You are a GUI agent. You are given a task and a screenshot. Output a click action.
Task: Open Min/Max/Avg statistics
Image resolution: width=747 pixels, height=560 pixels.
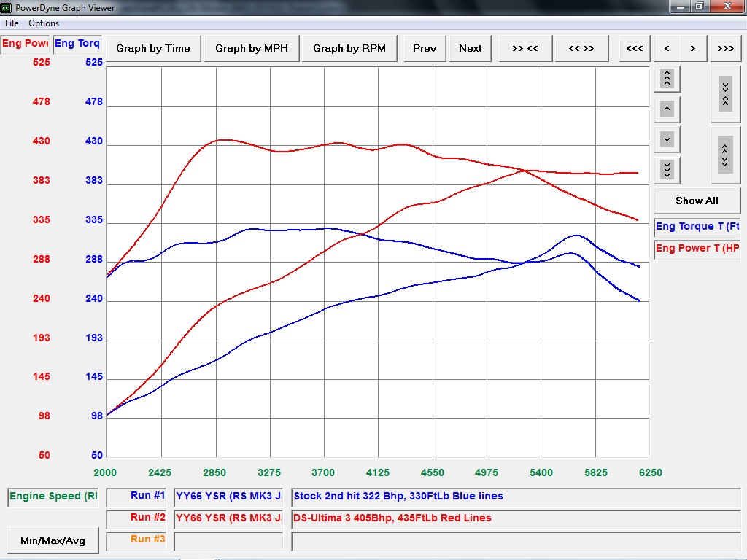(53, 540)
